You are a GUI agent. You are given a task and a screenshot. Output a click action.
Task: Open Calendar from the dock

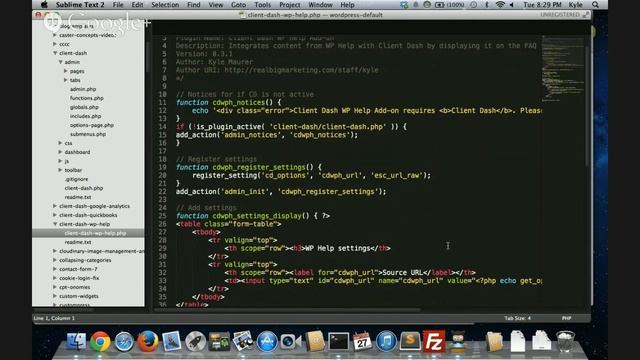click(362, 341)
